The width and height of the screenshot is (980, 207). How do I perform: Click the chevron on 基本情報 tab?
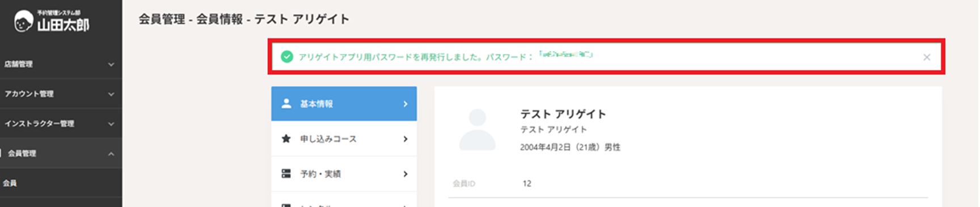click(405, 104)
